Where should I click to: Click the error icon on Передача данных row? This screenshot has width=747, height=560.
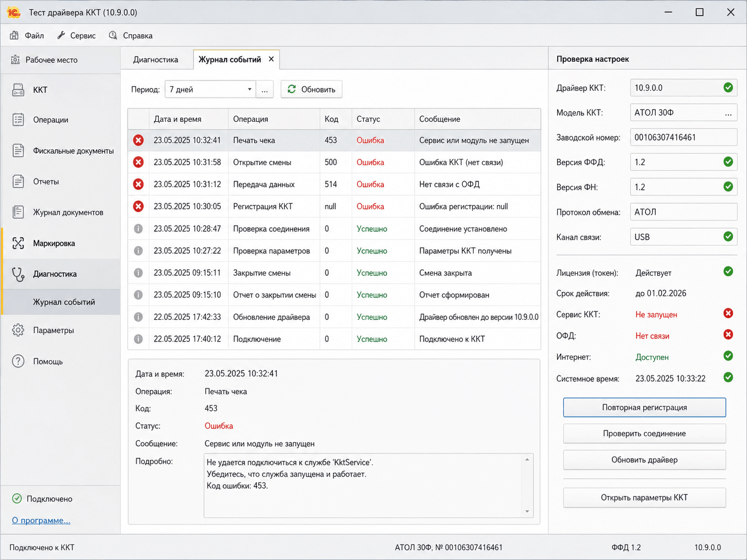click(138, 184)
